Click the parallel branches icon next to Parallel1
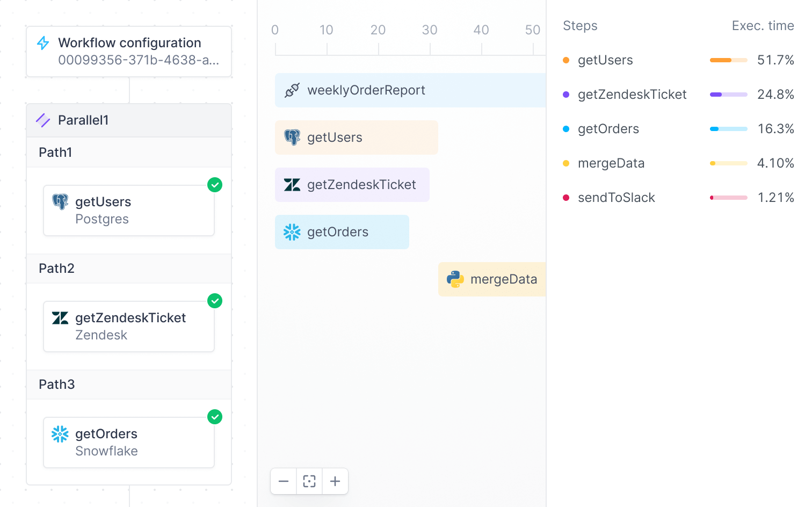The image size is (812, 507). [42, 120]
